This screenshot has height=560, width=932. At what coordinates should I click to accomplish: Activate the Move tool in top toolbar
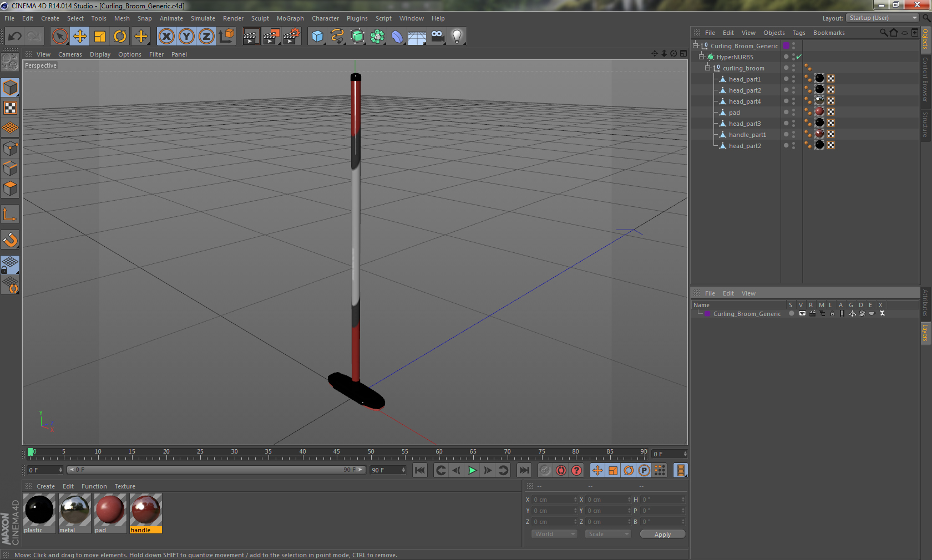coord(80,37)
